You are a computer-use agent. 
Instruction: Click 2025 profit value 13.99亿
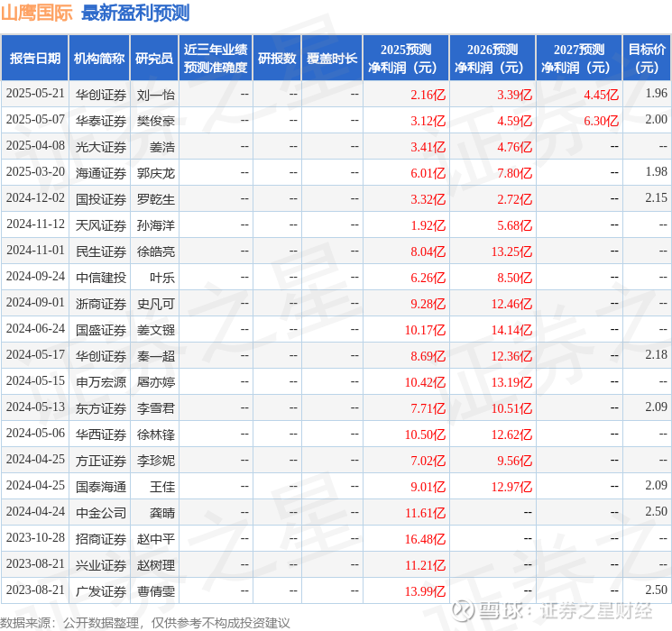(425, 591)
